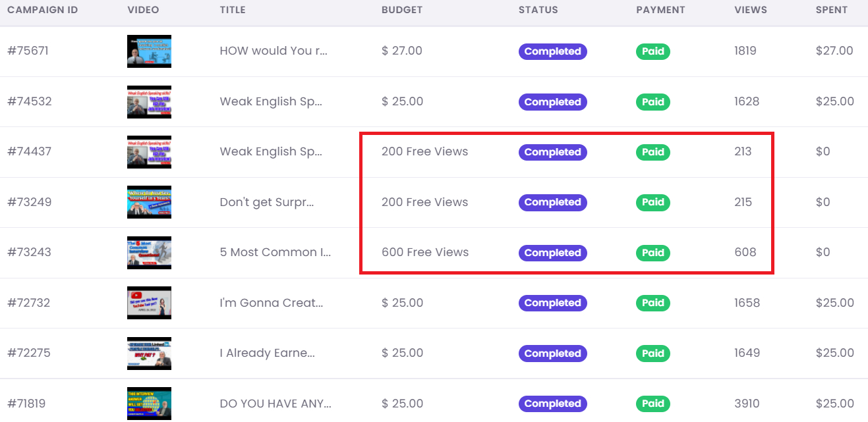
Task: Click the PAYMENT column header
Action: [x=660, y=10]
